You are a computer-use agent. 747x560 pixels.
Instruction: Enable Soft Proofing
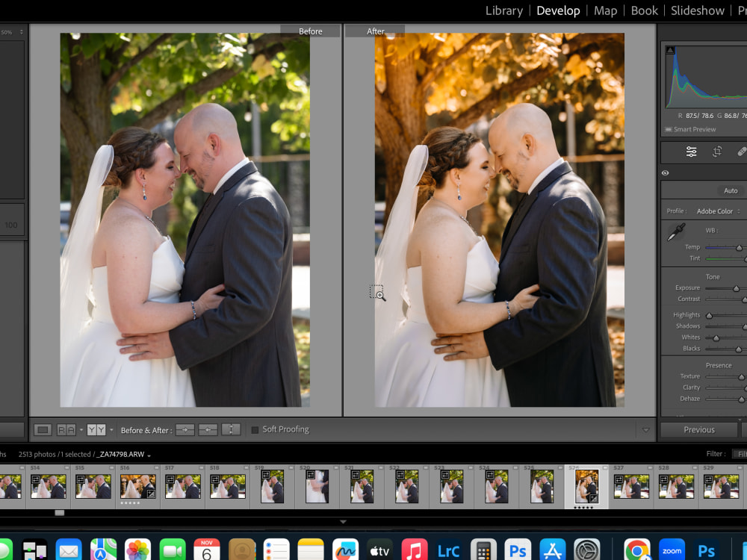255,429
